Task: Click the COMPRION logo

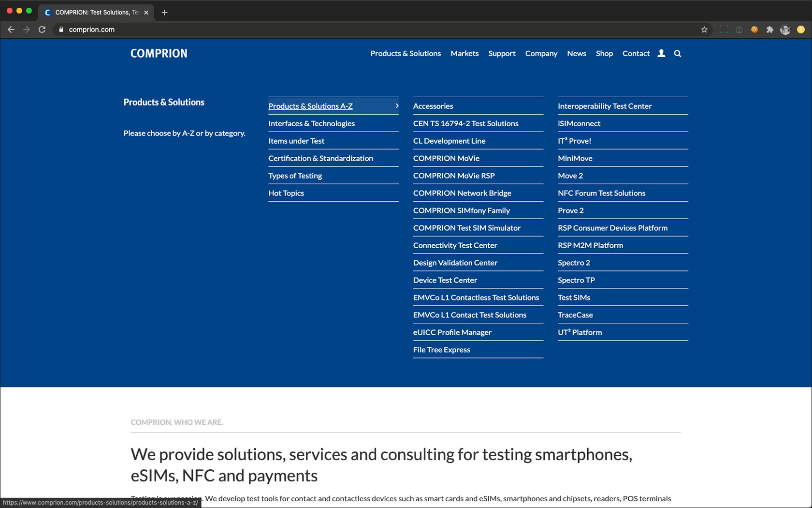Action: coord(159,54)
